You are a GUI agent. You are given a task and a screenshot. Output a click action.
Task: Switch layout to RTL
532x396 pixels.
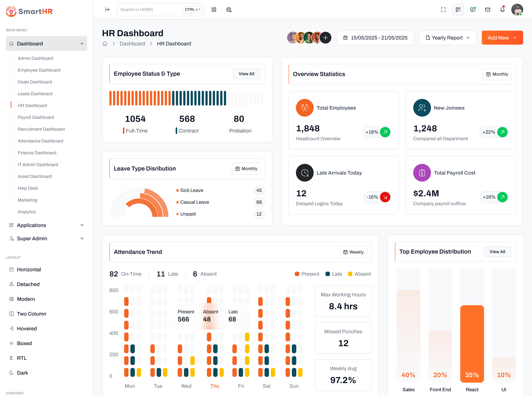pyautogui.click(x=22, y=358)
